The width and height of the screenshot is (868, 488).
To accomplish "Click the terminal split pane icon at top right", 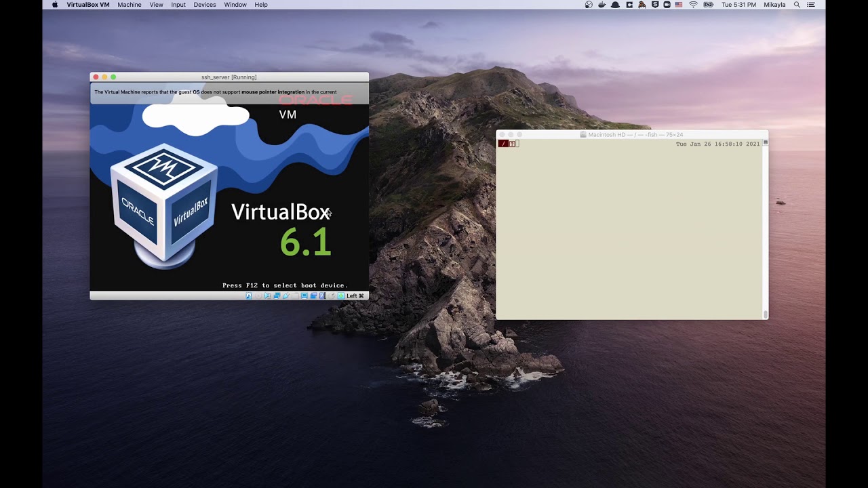I will (766, 142).
